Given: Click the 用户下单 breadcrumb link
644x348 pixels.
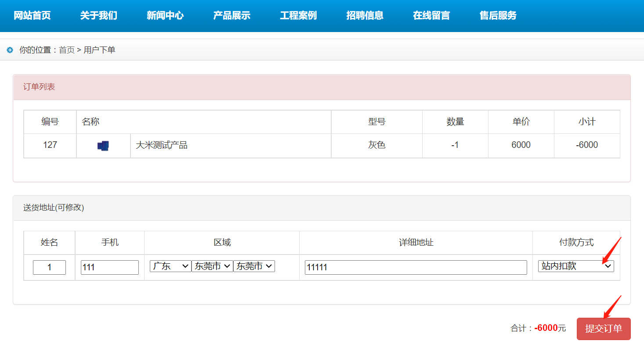Looking at the screenshot, I should [99, 50].
